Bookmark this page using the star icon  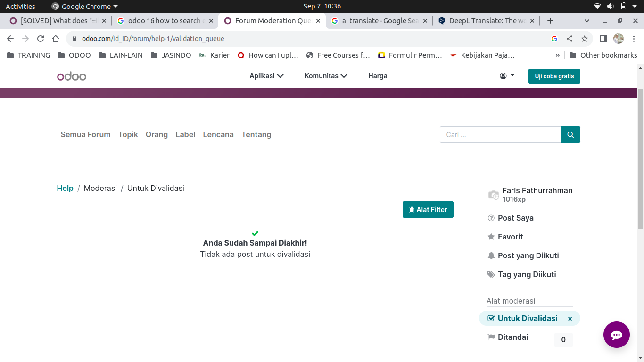click(585, 39)
